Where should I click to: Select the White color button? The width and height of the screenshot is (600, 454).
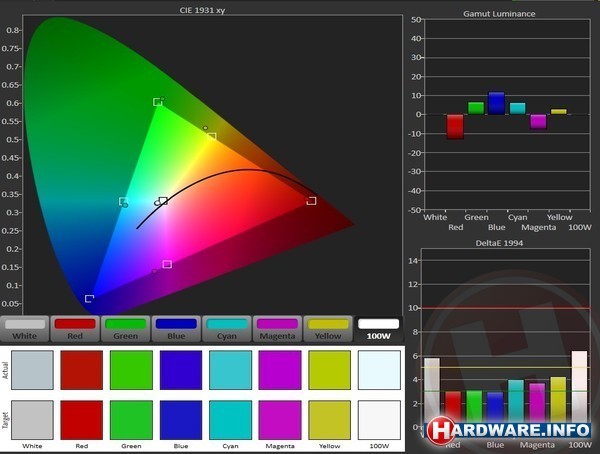pos(25,329)
